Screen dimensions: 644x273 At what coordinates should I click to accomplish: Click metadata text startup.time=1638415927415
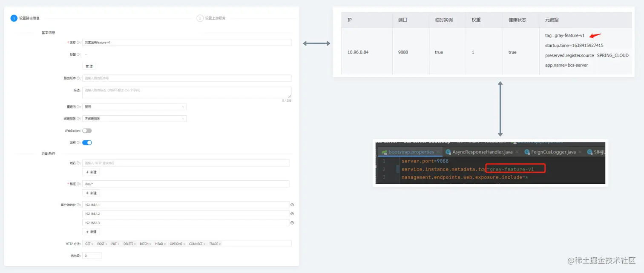(574, 45)
